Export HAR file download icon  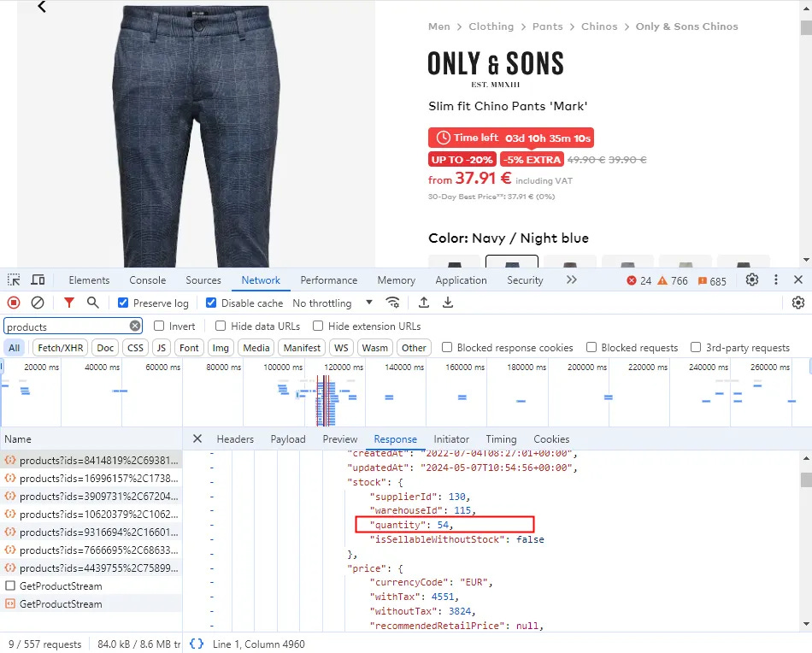[448, 303]
